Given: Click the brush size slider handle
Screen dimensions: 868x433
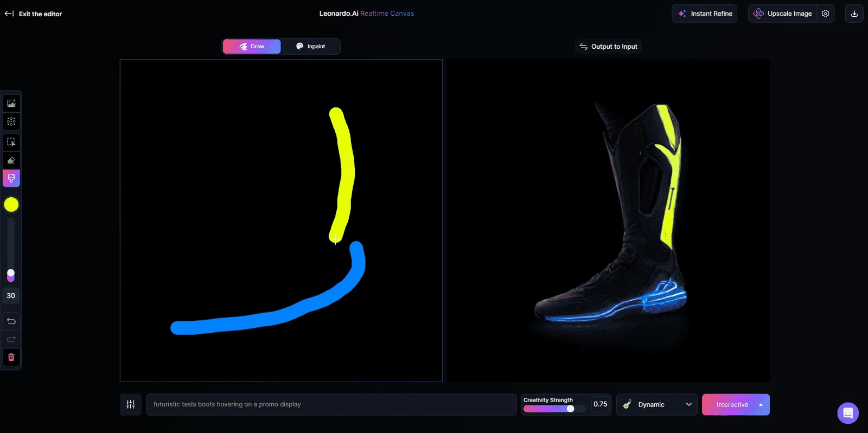Looking at the screenshot, I should coord(11,274).
